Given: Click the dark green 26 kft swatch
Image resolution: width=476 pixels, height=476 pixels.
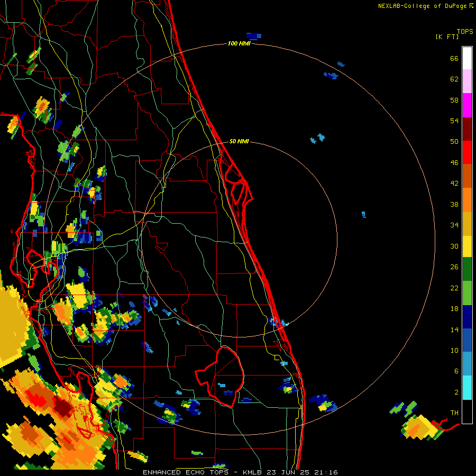Looking at the screenshot, I should (x=467, y=269).
